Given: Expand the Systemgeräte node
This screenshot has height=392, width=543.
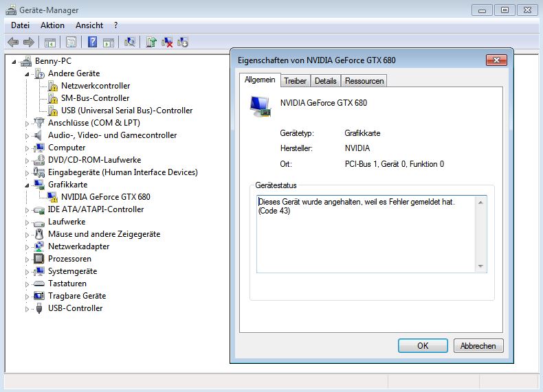Looking at the screenshot, I should click(x=27, y=272).
